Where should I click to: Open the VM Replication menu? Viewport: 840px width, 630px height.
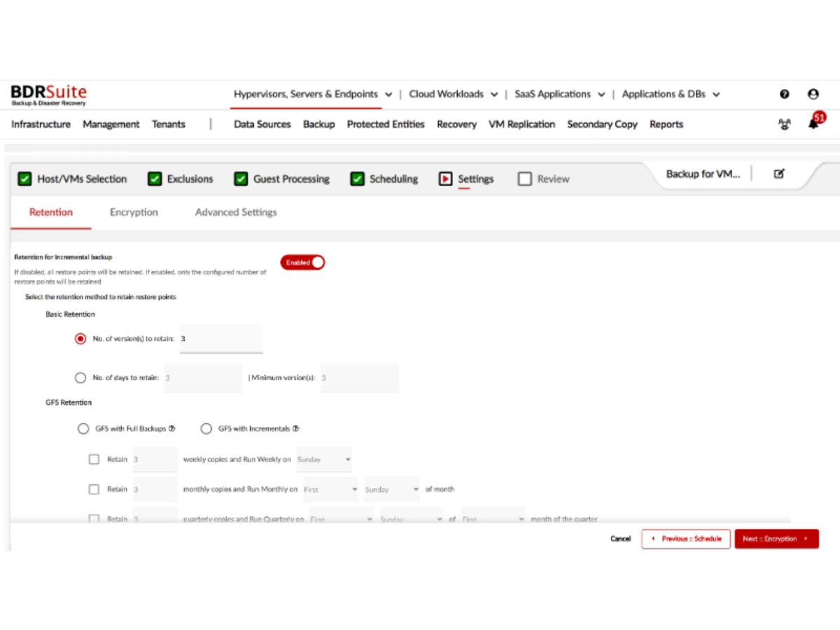pyautogui.click(x=521, y=124)
